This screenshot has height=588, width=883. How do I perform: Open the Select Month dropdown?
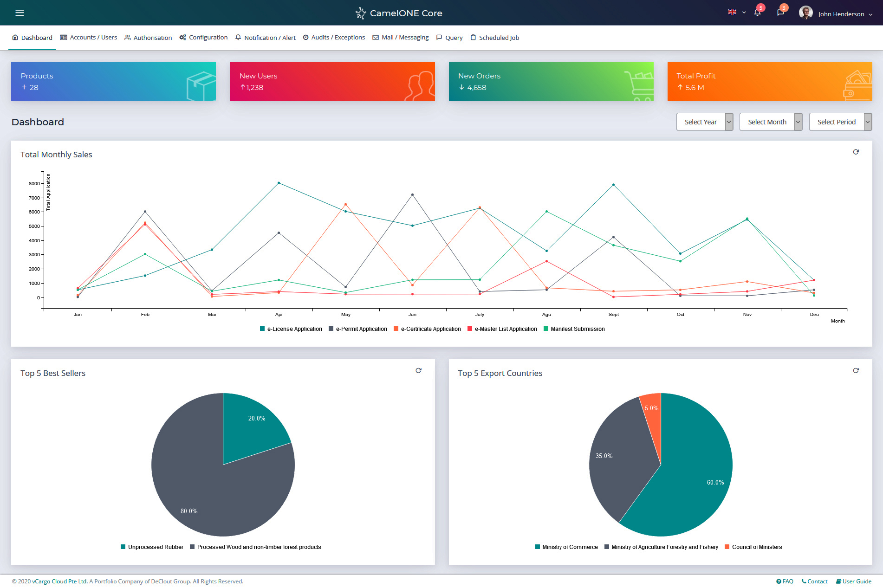tap(771, 122)
